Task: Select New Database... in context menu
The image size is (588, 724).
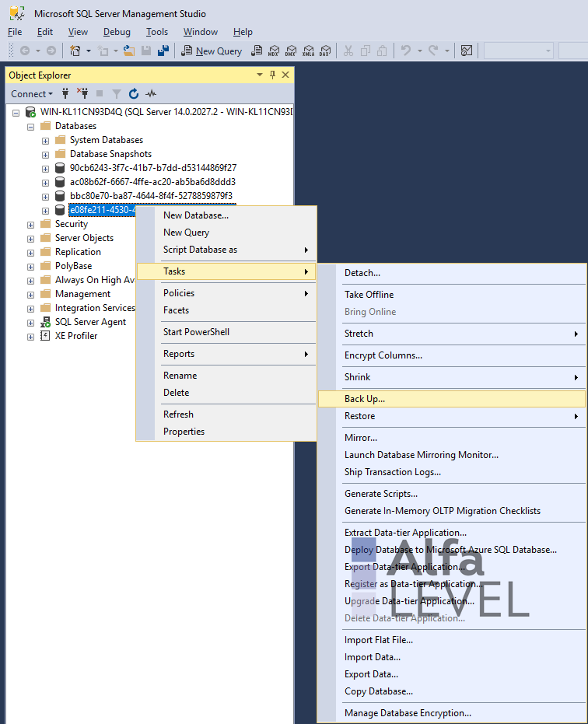Action: click(x=226, y=215)
